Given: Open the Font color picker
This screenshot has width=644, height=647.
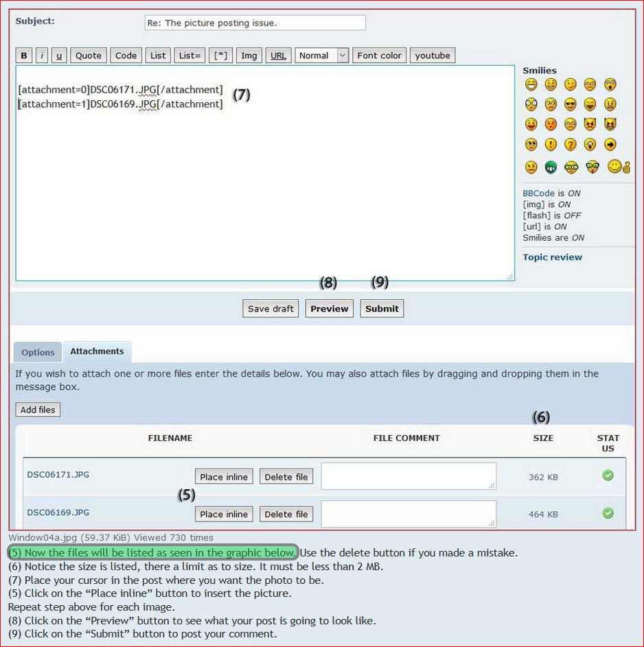Looking at the screenshot, I should point(380,56).
